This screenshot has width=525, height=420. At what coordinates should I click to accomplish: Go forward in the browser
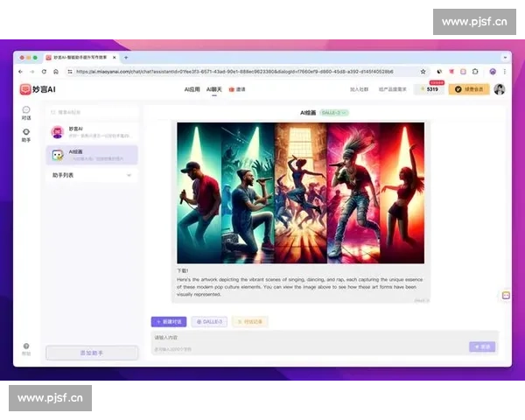coord(32,72)
